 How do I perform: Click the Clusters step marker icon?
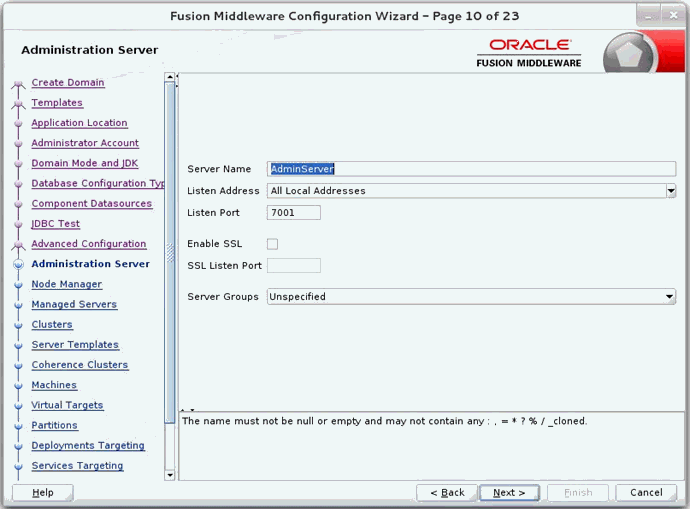[18, 325]
